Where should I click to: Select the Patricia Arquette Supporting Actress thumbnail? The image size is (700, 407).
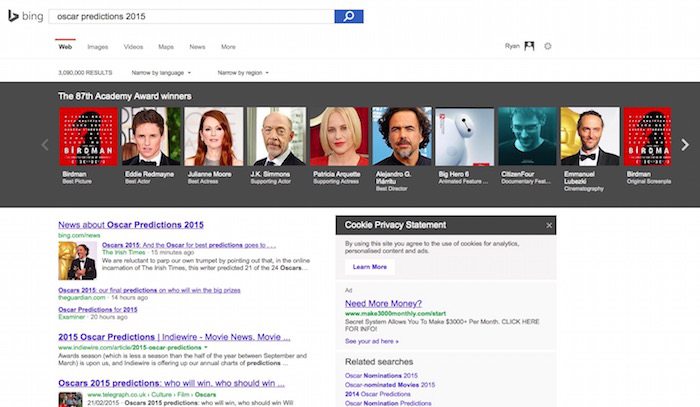[339, 136]
